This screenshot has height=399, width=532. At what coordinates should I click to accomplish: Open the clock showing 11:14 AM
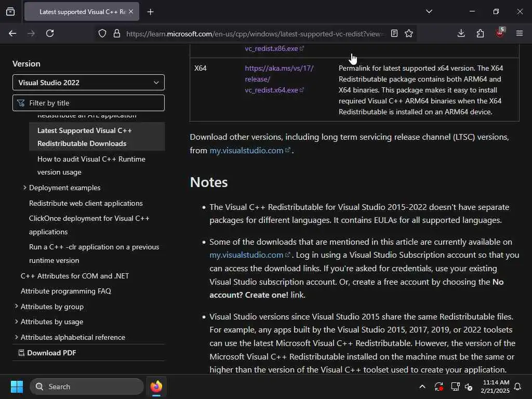pos(495,387)
